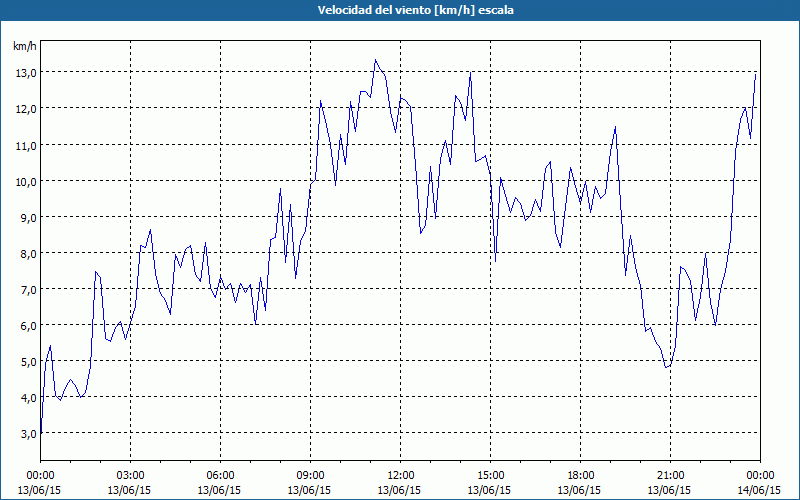Image resolution: width=800 pixels, height=500 pixels.
Task: Click the 7,0 y-axis value
Action: 27,290
